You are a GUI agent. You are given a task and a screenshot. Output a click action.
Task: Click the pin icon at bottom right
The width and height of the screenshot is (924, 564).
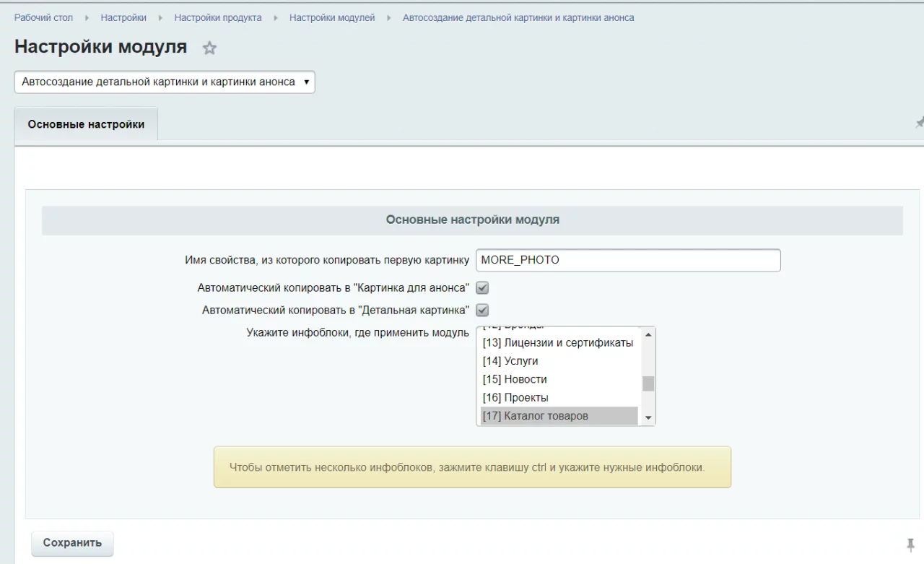pos(910,545)
